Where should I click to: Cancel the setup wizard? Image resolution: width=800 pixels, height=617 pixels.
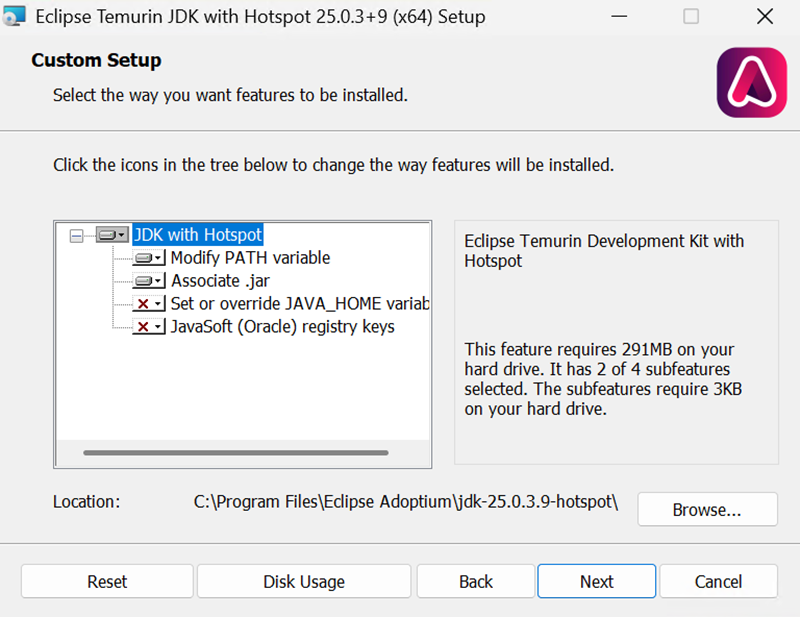coord(718,581)
